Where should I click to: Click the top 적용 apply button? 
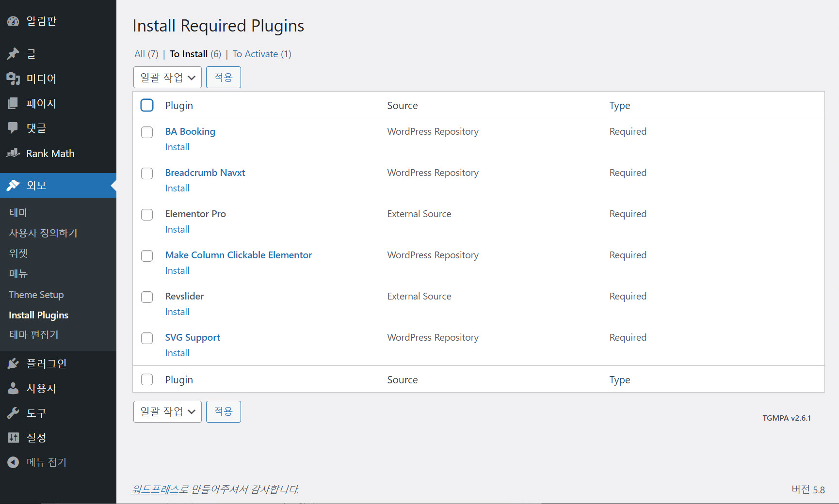coord(224,78)
